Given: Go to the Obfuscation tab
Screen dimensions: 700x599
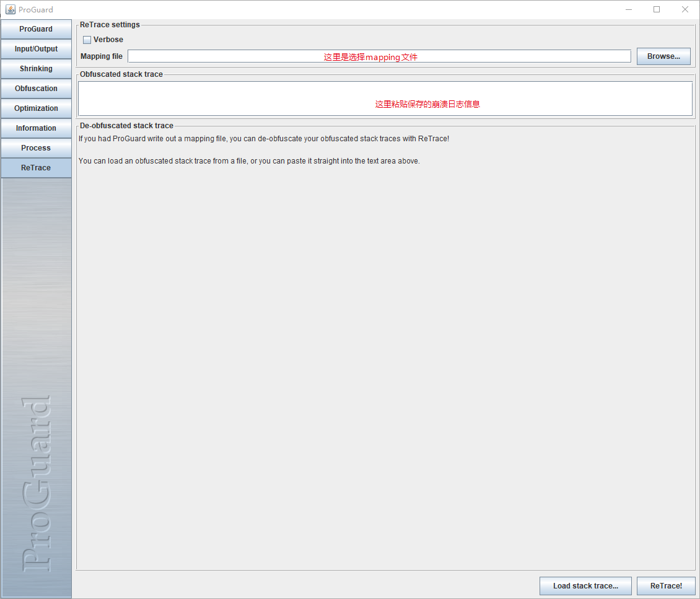Looking at the screenshot, I should (x=36, y=89).
